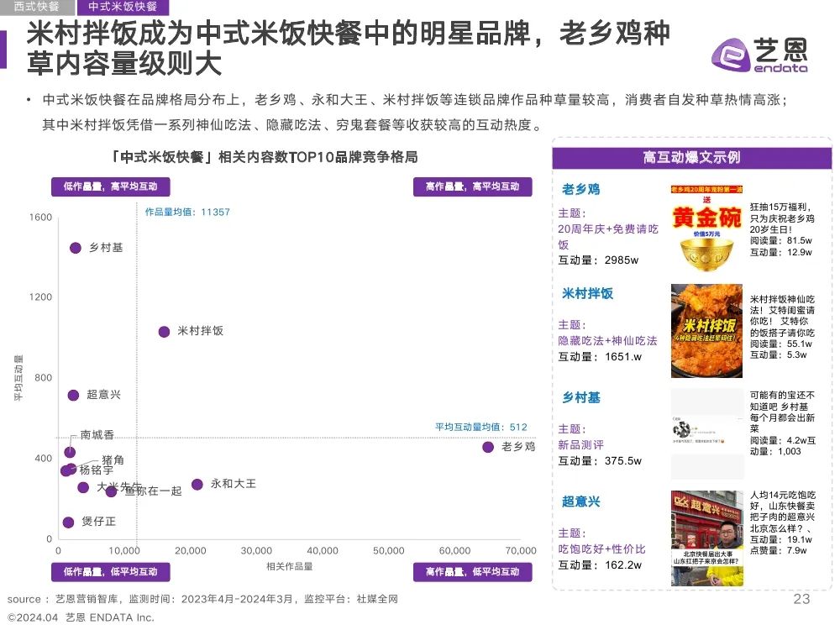Image resolution: width=840 pixels, height=630 pixels.
Task: Switch to the 西式快餐 tab
Action: [36, 7]
